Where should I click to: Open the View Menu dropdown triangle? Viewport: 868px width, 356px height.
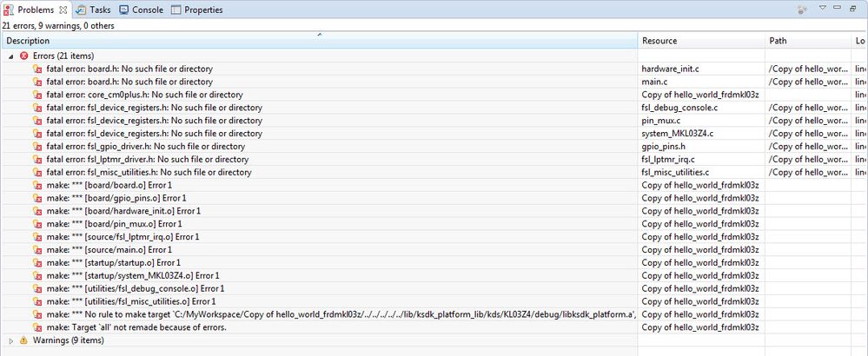pos(822,8)
